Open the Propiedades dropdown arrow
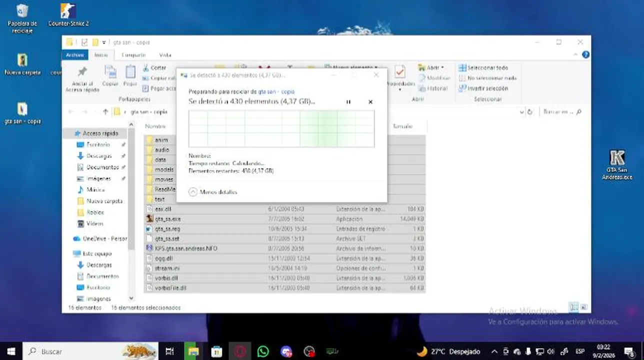Image resolution: width=644 pixels, height=360 pixels. tap(400, 90)
